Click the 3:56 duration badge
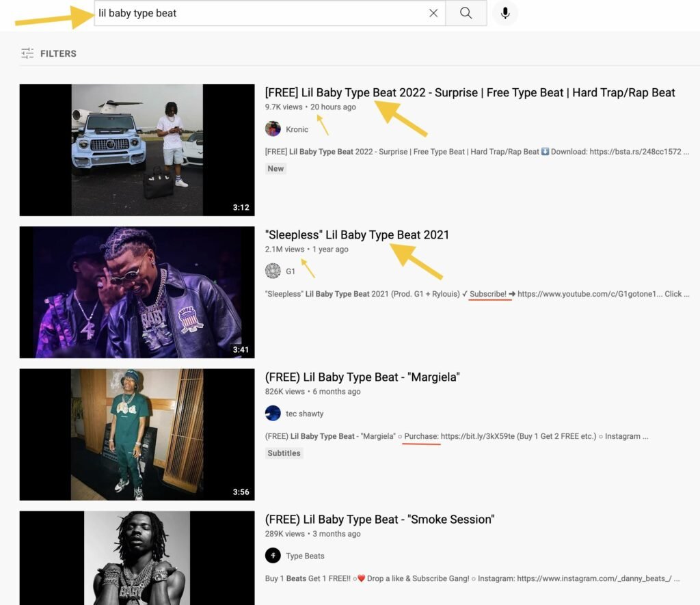700x605 pixels. tap(241, 492)
